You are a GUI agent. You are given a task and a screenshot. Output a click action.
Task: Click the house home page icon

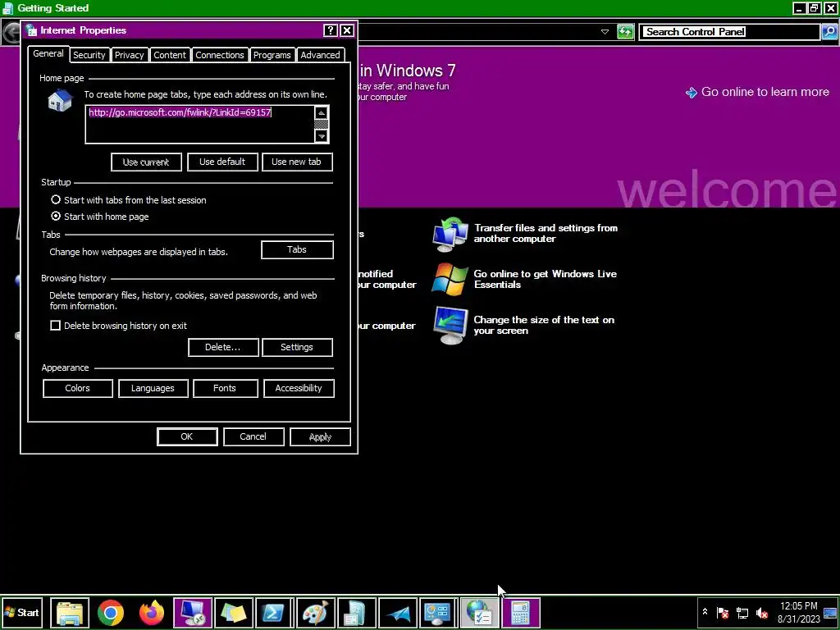coord(60,101)
